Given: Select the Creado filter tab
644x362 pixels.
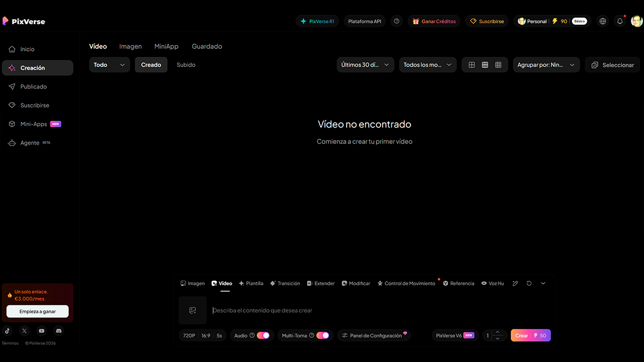Looking at the screenshot, I should click(x=151, y=65).
